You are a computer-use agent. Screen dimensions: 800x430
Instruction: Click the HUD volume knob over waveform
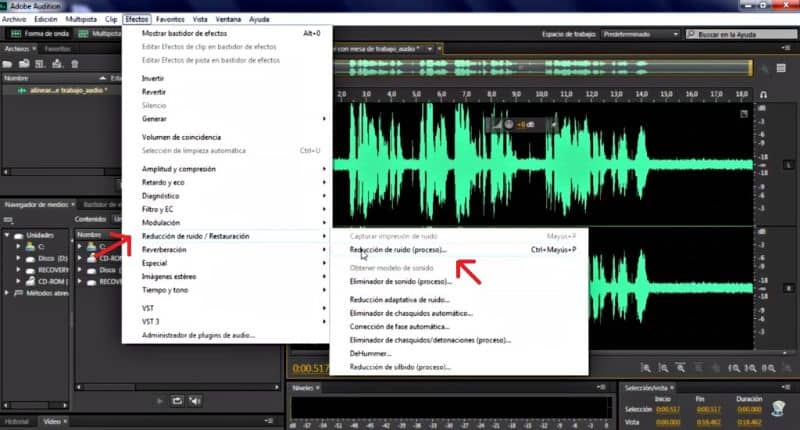509,124
